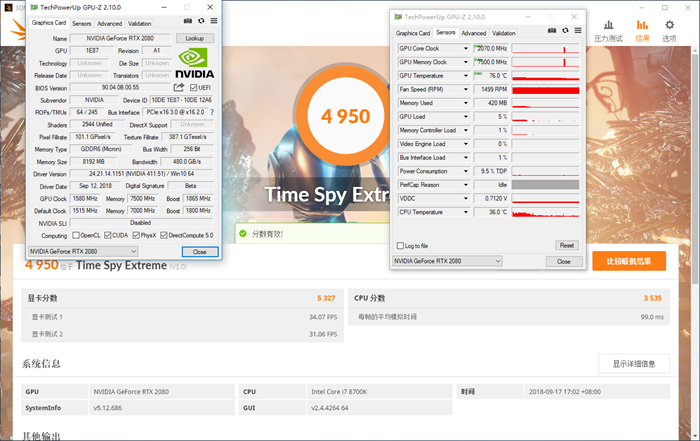
Task: Click the BIOS Version field 90.04.0B.00.55
Action: click(120, 87)
